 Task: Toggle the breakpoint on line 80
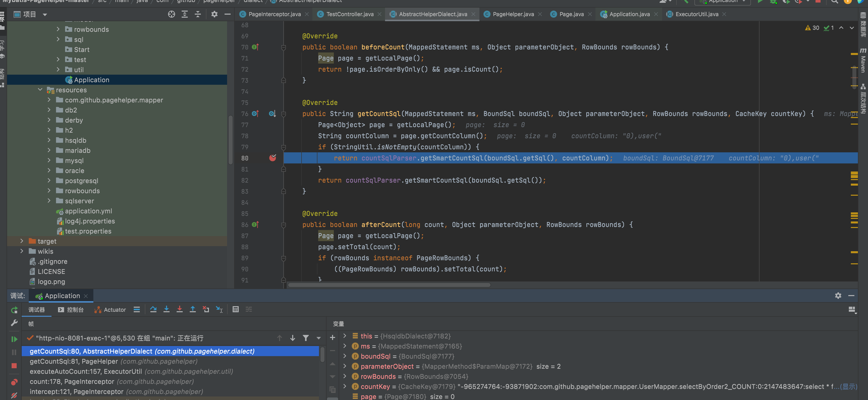pyautogui.click(x=273, y=158)
